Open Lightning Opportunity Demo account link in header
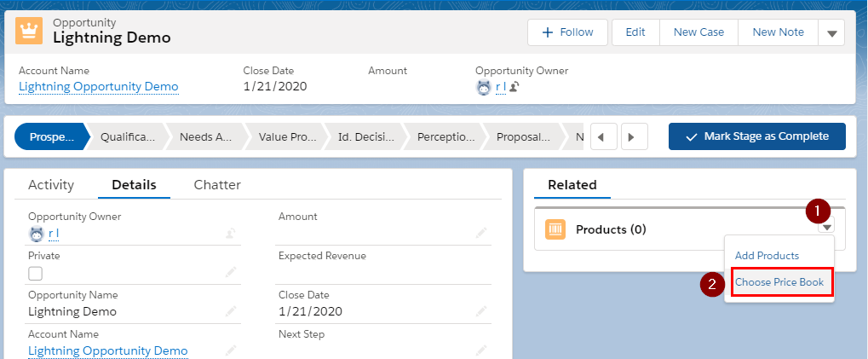868x359 pixels. click(99, 86)
